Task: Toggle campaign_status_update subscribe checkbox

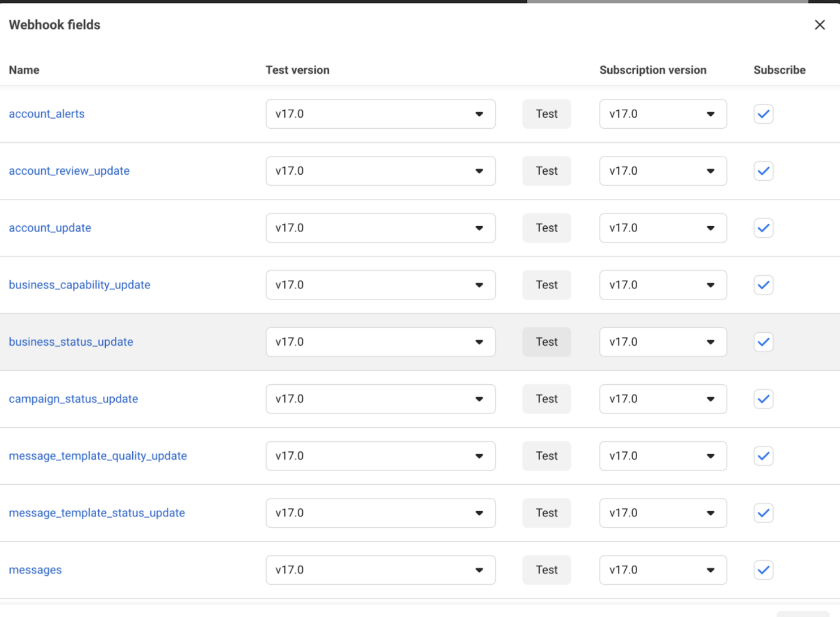Action: [763, 399]
